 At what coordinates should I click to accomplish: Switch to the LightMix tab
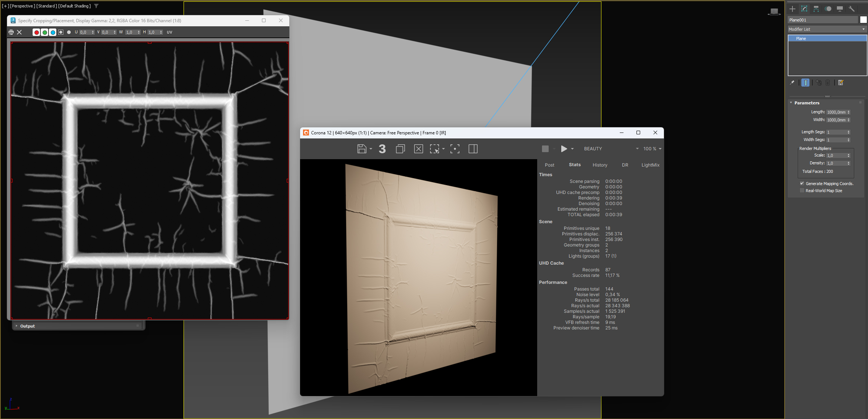coord(650,165)
